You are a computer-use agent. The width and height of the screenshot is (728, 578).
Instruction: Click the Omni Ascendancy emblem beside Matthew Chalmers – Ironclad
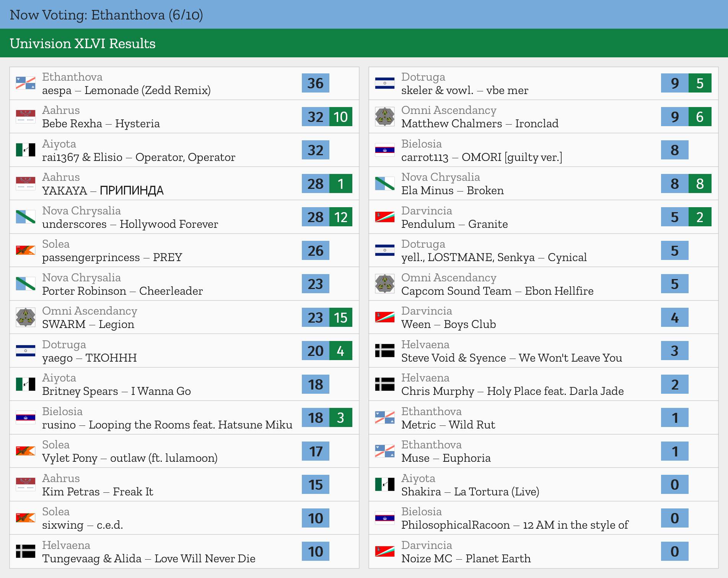point(385,117)
